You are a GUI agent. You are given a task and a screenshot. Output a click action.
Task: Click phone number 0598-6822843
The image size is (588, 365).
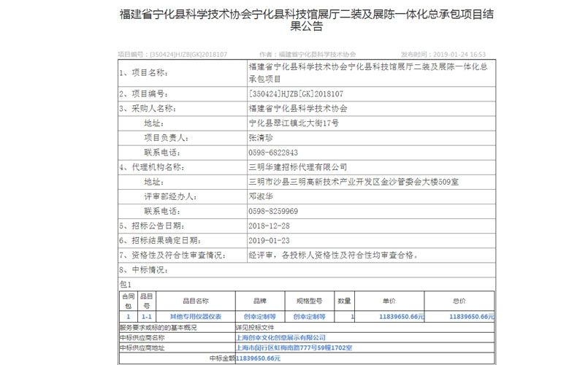(x=273, y=153)
